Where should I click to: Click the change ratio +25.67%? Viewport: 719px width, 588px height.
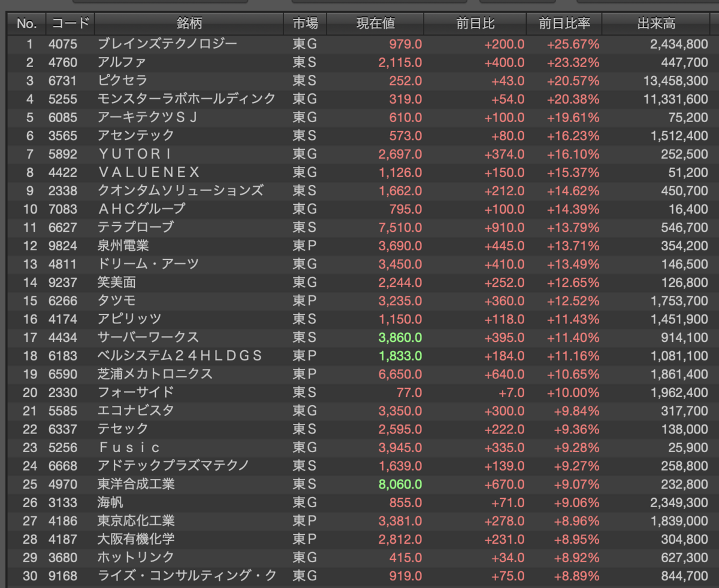[x=573, y=44]
